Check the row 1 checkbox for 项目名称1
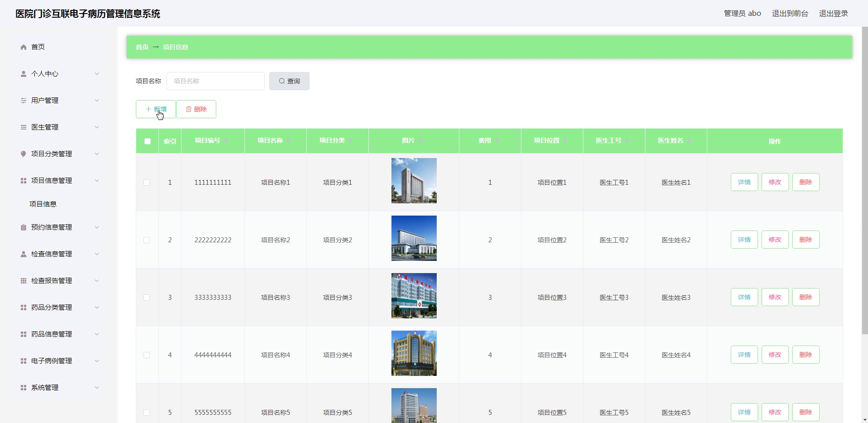Viewport: 868px width, 423px height. point(147,183)
